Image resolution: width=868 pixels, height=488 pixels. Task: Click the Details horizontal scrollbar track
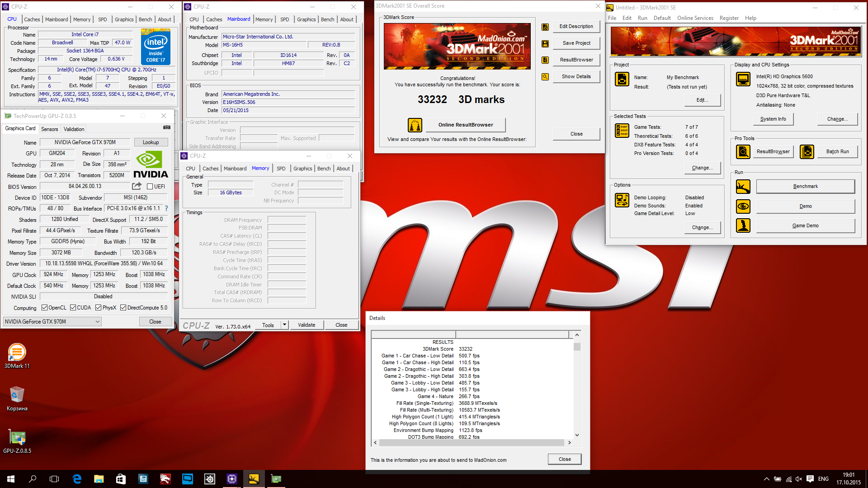[x=472, y=443]
